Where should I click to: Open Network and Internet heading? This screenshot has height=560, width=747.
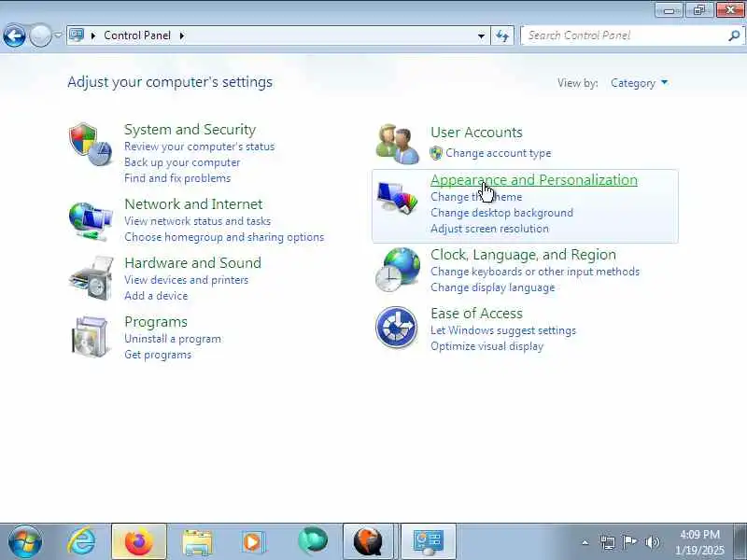193,204
